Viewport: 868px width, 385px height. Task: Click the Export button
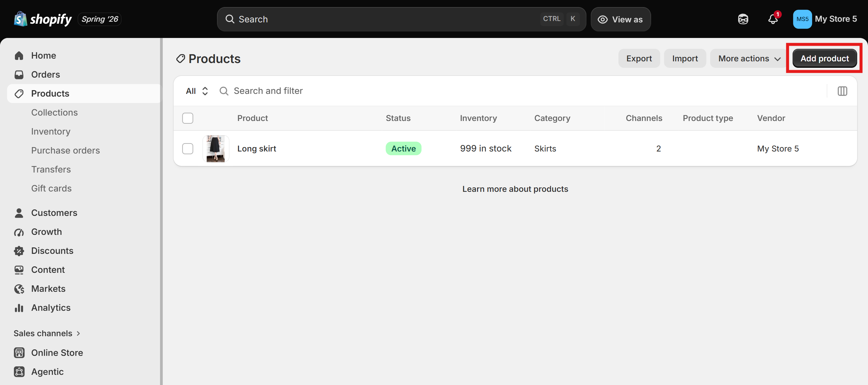point(639,58)
